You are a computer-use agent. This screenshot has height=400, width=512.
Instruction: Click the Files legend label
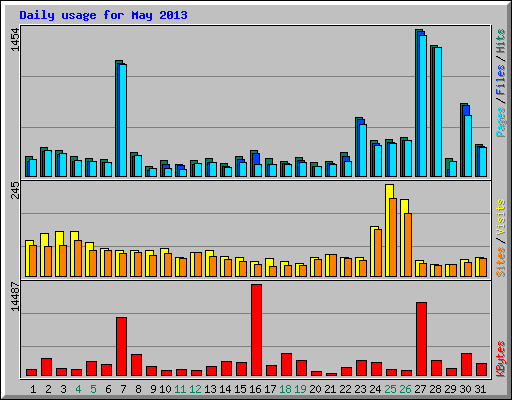[x=500, y=80]
